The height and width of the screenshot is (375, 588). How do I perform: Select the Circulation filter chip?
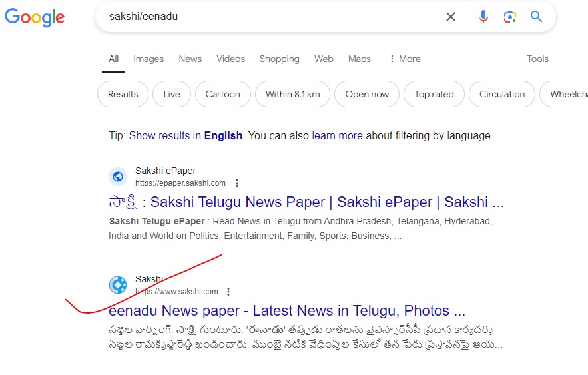502,94
